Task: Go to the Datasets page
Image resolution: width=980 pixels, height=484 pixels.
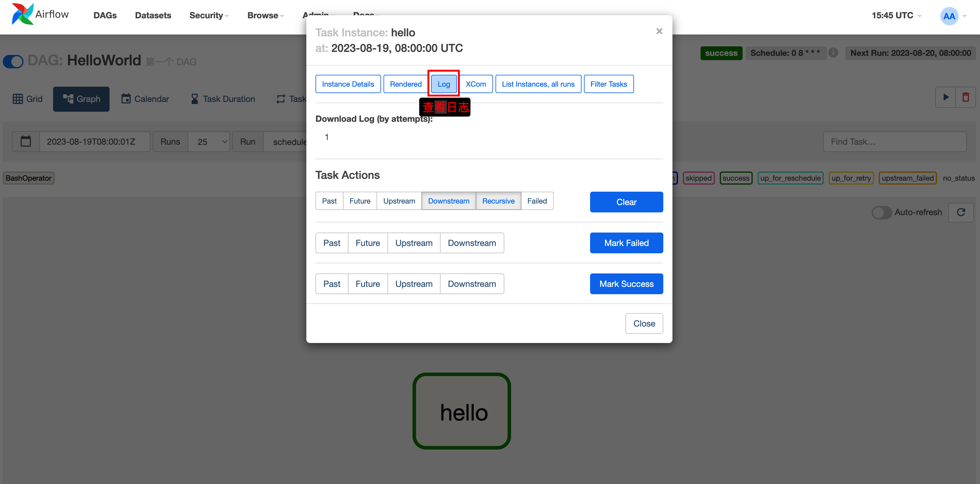Action: (153, 15)
